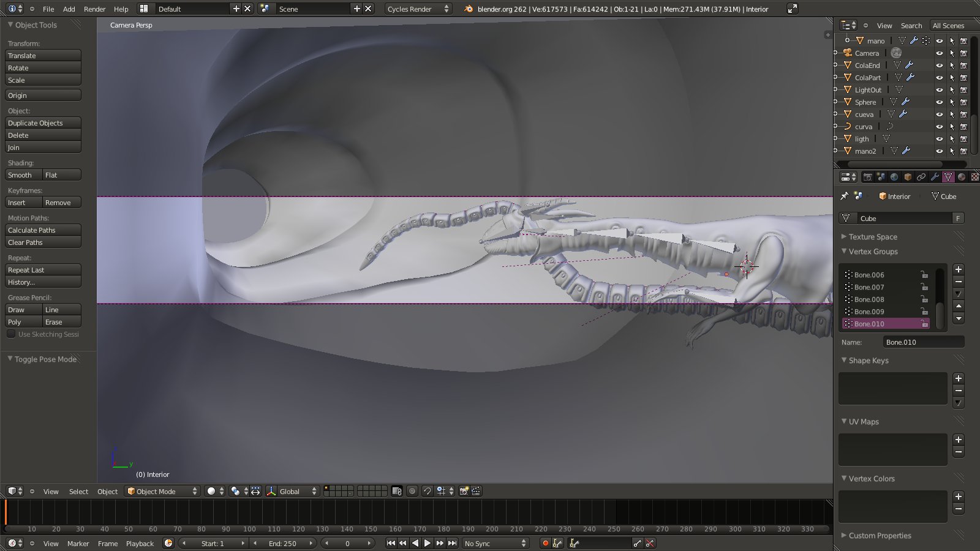The width and height of the screenshot is (980, 551).
Task: Open the Modifiers wrench tab
Action: [935, 177]
